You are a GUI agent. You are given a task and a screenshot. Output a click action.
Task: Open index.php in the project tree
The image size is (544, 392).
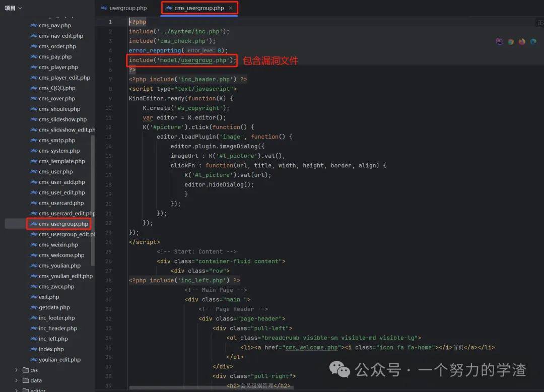[x=47, y=349]
